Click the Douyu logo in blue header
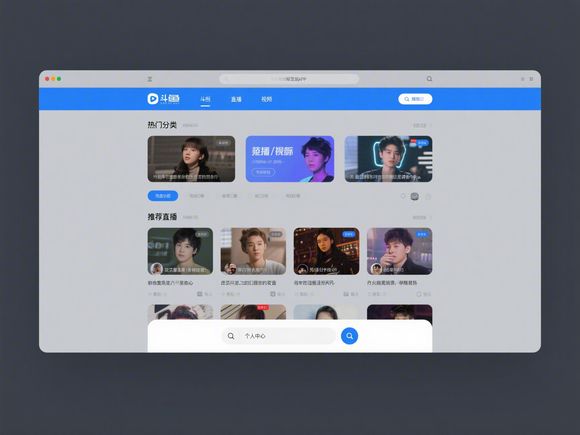This screenshot has width=580, height=435. (x=163, y=99)
